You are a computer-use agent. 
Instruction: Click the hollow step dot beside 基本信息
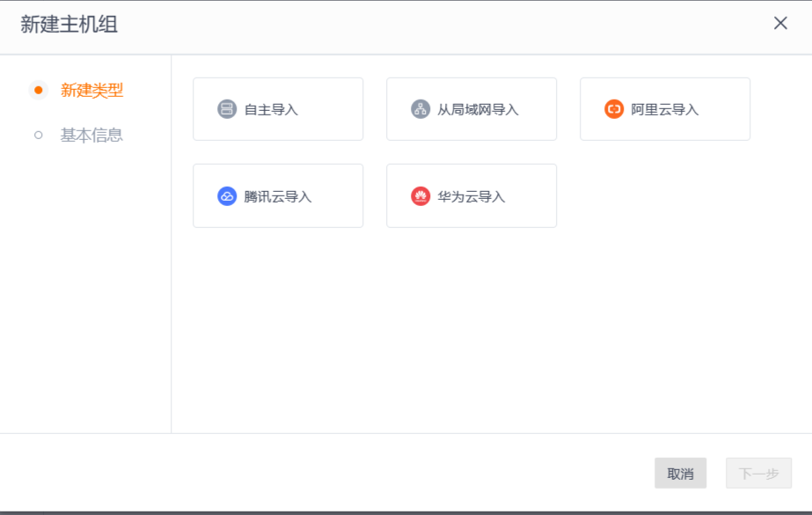click(38, 135)
